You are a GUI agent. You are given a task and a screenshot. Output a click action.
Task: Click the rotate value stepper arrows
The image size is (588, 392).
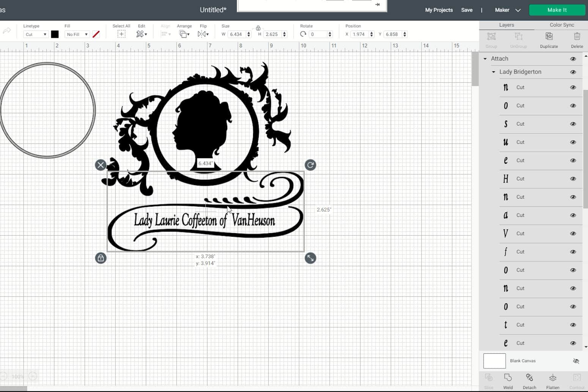point(330,34)
